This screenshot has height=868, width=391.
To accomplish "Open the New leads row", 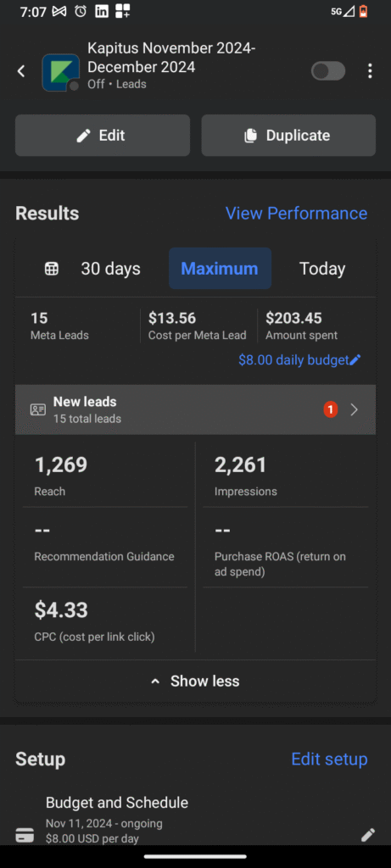I will [x=195, y=409].
